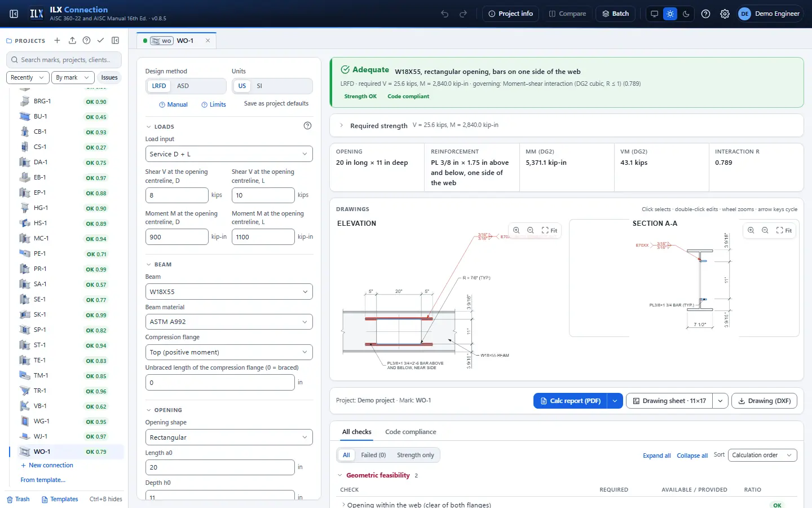812x508 pixels.
Task: Click Expand all link
Action: tap(656, 456)
